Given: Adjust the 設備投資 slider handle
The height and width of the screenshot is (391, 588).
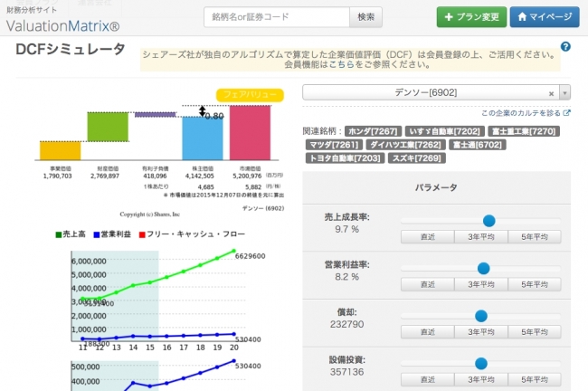Looking at the screenshot, I should click(x=481, y=364).
